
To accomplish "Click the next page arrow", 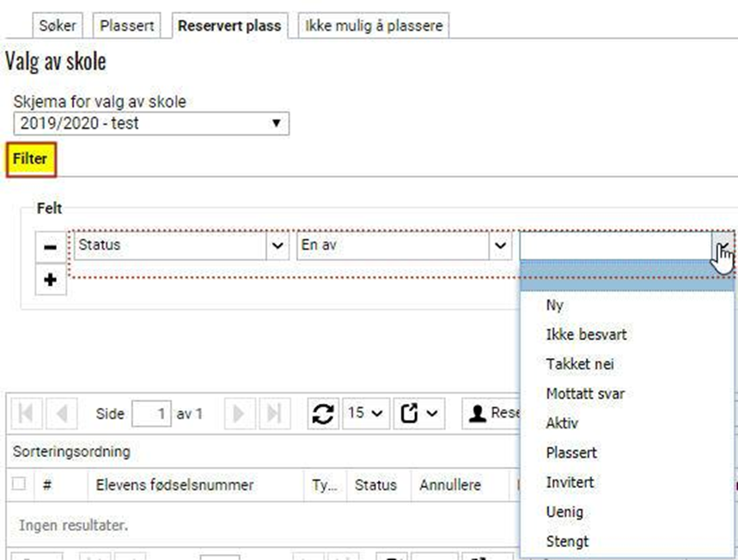I will point(239,413).
